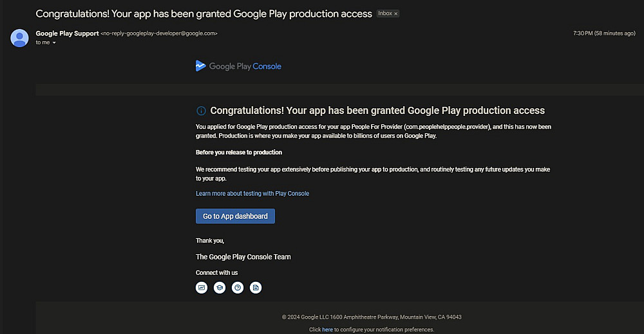
Task: Click the Inbox label tag
Action: (384, 14)
